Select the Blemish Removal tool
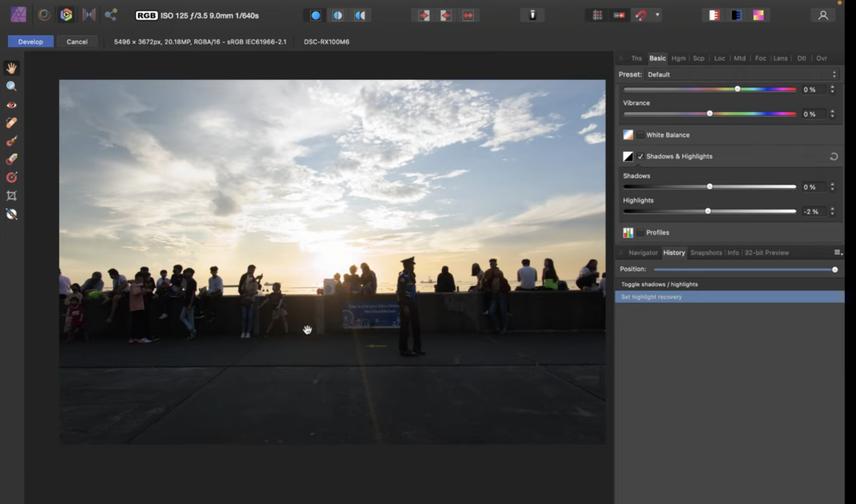The width and height of the screenshot is (856, 504). click(x=11, y=123)
